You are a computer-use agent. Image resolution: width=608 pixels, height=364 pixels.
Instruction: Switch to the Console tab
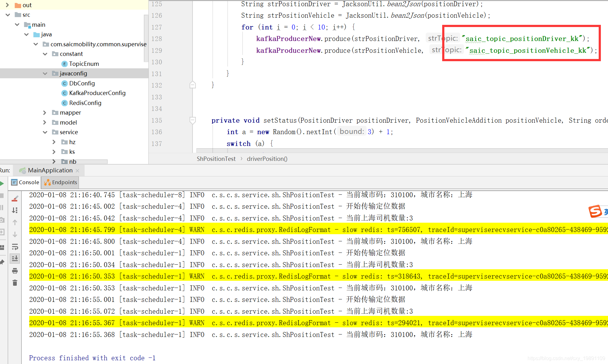[25, 182]
